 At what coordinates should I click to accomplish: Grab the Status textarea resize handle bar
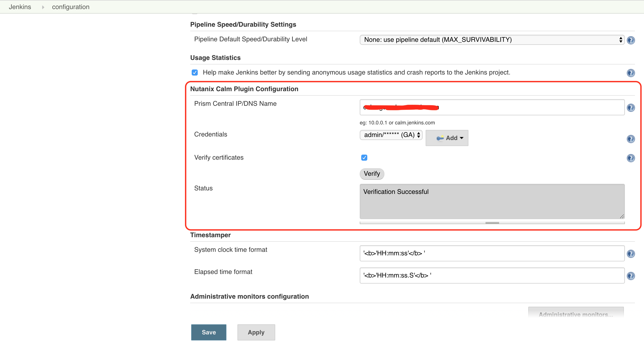click(x=492, y=223)
